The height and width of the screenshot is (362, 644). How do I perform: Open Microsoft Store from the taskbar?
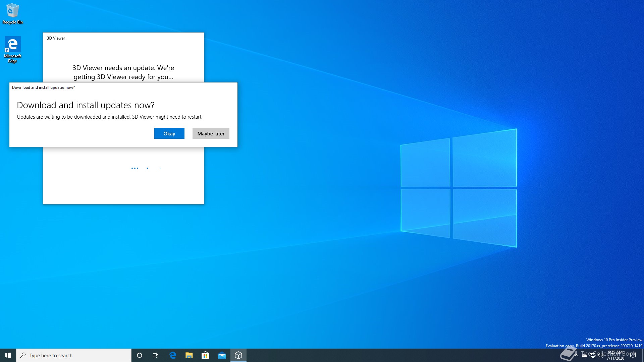[205, 355]
